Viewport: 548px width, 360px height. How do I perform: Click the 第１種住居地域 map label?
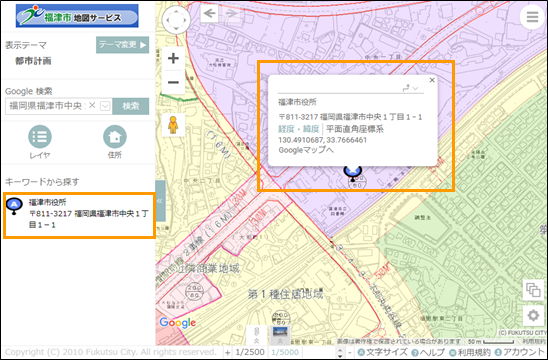(x=286, y=294)
